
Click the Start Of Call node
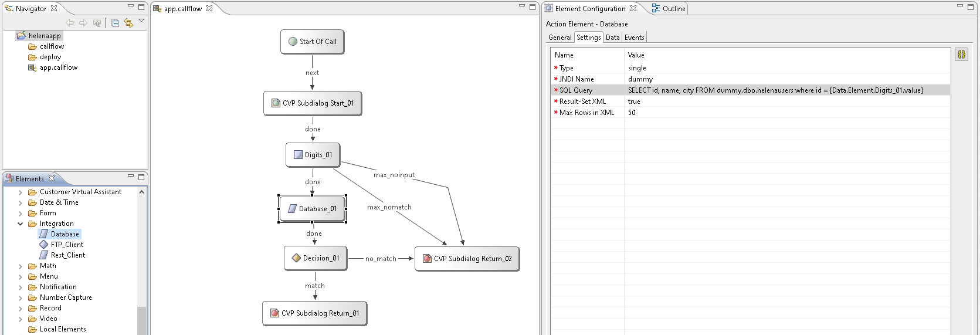point(312,42)
